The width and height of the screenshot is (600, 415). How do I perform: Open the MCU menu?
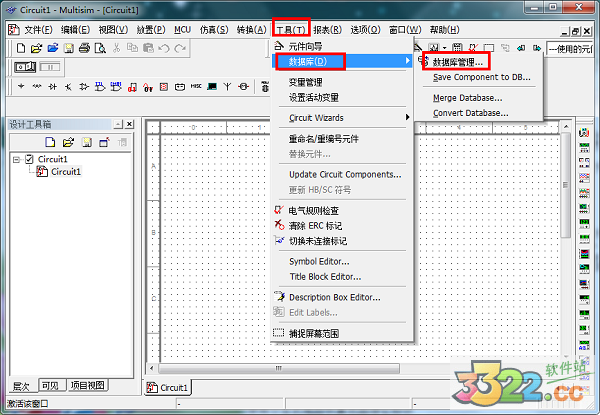[182, 30]
